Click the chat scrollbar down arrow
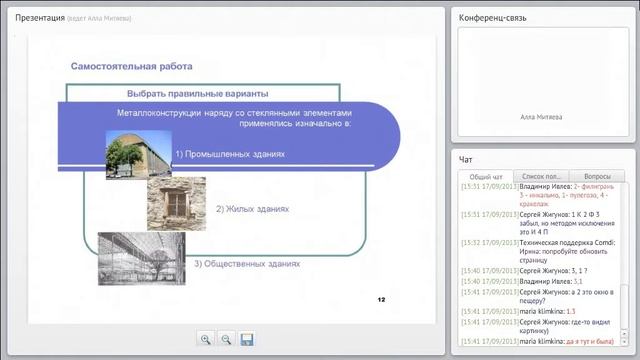This screenshot has width=640, height=360. 624,341
